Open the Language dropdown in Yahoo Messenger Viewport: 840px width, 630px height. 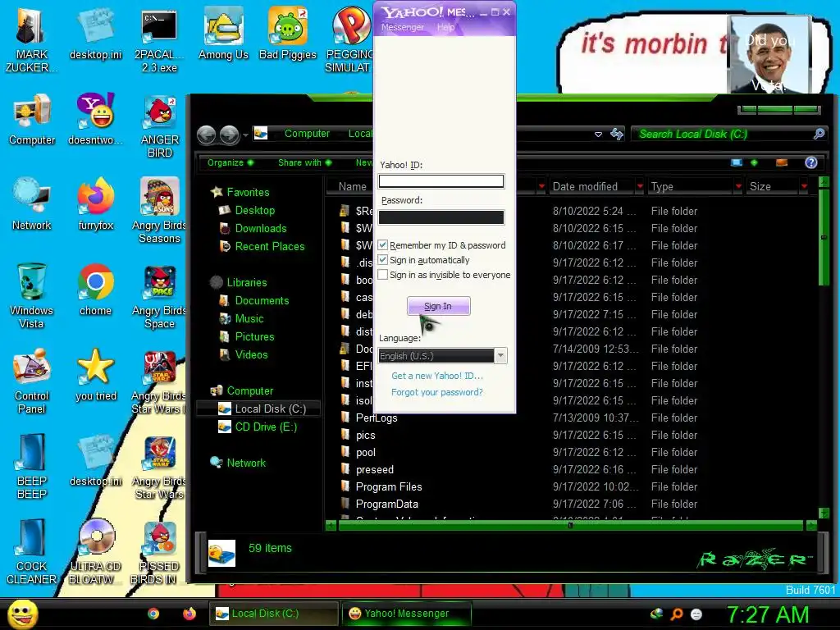(500, 356)
